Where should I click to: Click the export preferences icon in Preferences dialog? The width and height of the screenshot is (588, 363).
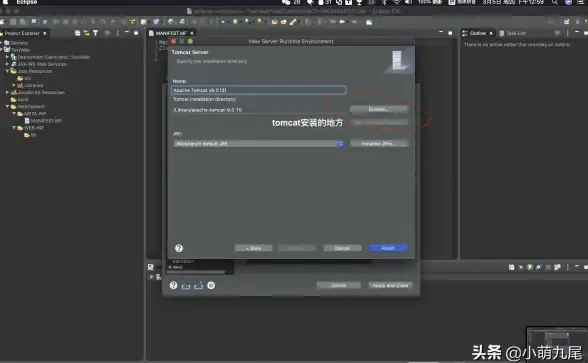click(x=198, y=286)
